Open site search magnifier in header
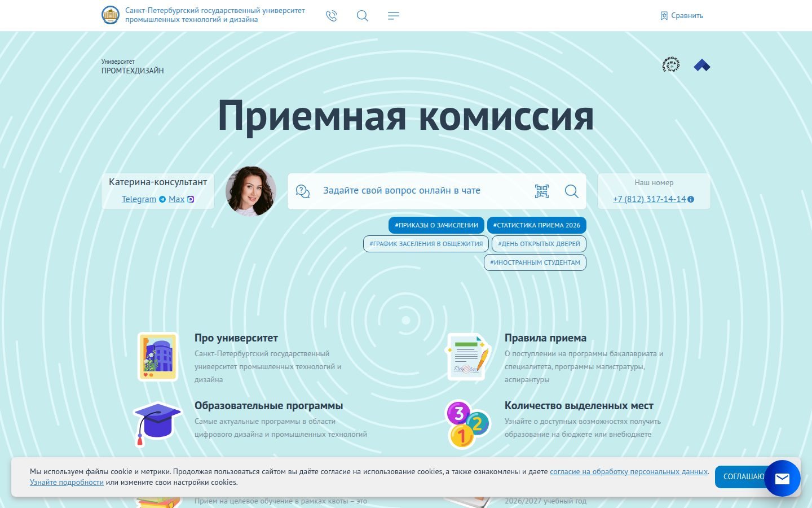The width and height of the screenshot is (812, 508). pos(363,16)
